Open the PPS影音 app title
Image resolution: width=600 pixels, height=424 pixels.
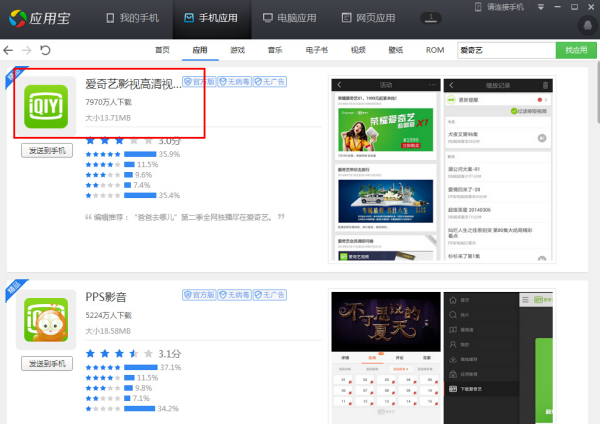[106, 297]
